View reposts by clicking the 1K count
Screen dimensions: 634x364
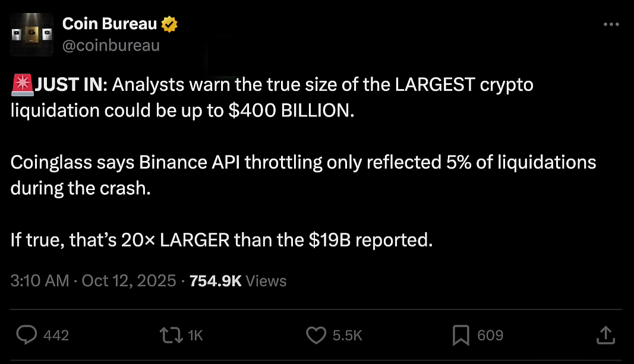(195, 335)
